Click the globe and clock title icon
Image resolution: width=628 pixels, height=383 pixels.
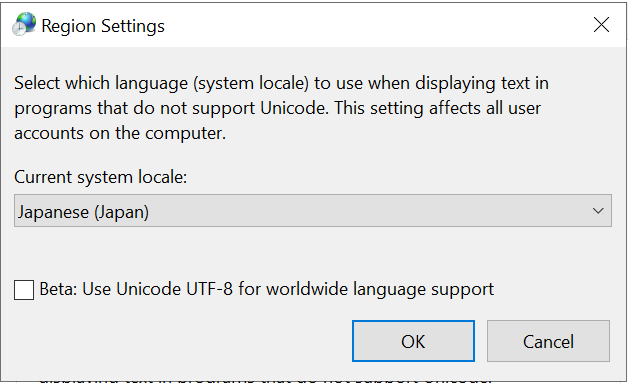(x=24, y=24)
